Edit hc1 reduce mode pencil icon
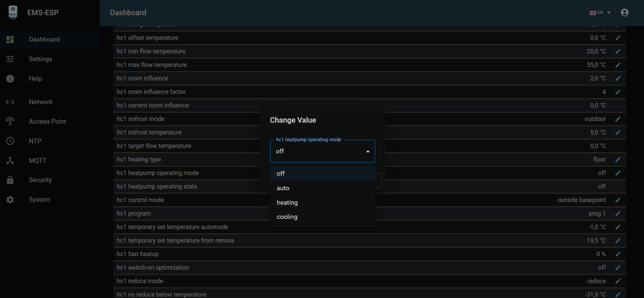 coord(617,281)
